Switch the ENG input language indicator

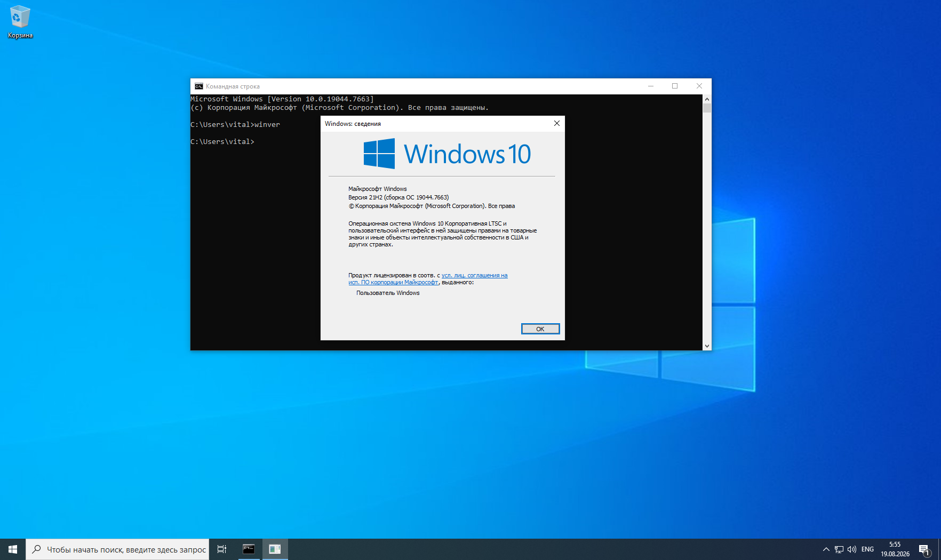click(868, 549)
